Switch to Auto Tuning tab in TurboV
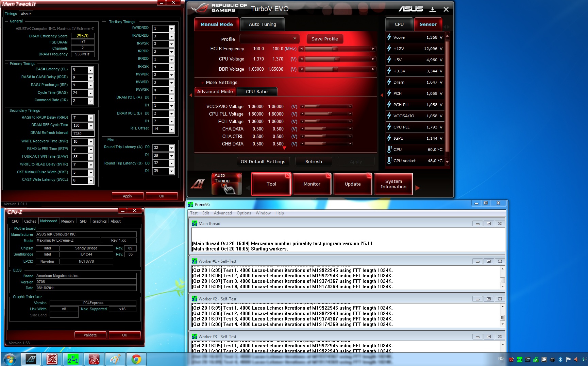Screen dimensions: 588x366 262,24
